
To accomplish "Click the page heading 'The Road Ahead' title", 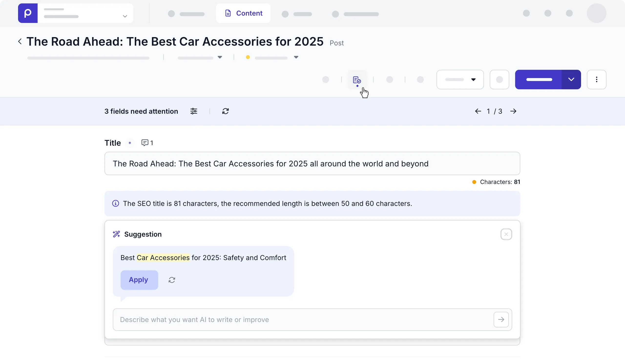I will click(175, 41).
